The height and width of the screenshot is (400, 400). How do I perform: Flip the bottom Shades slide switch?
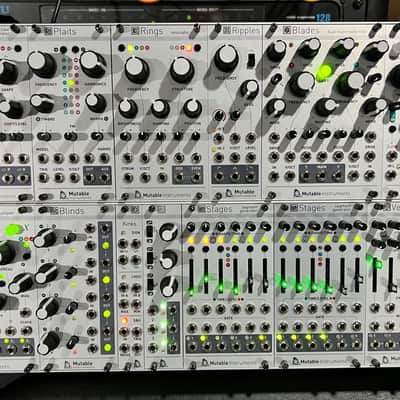(x=150, y=284)
